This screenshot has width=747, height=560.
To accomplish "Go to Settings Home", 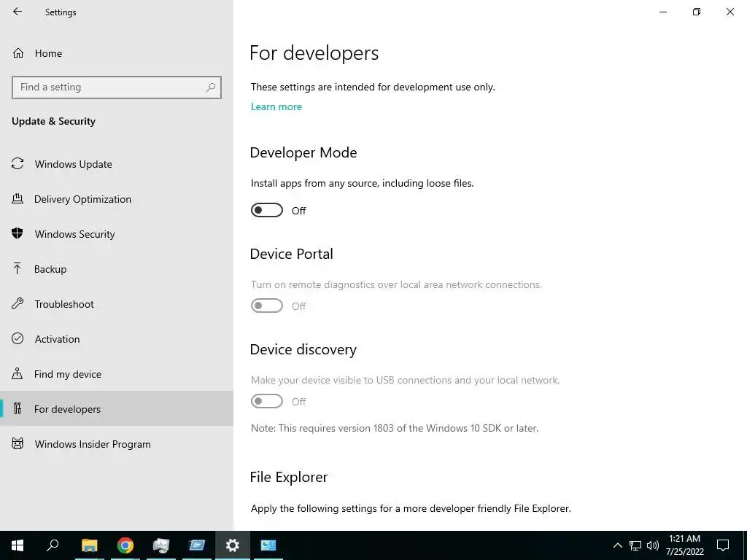I will (117, 52).
